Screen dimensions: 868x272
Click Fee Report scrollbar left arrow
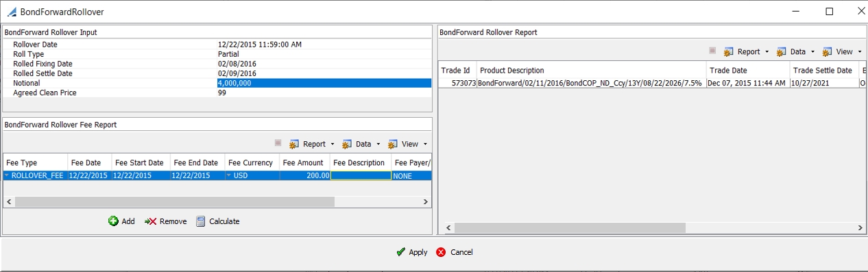tap(9, 202)
